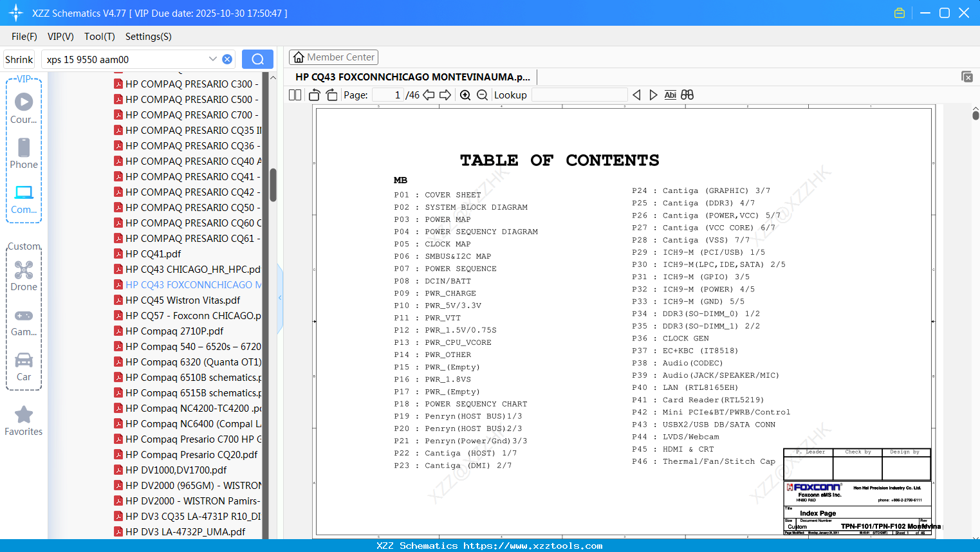Open HP CQ57 - Foxconn CHICAGO file
Screen dimensions: 980x552
(x=188, y=315)
